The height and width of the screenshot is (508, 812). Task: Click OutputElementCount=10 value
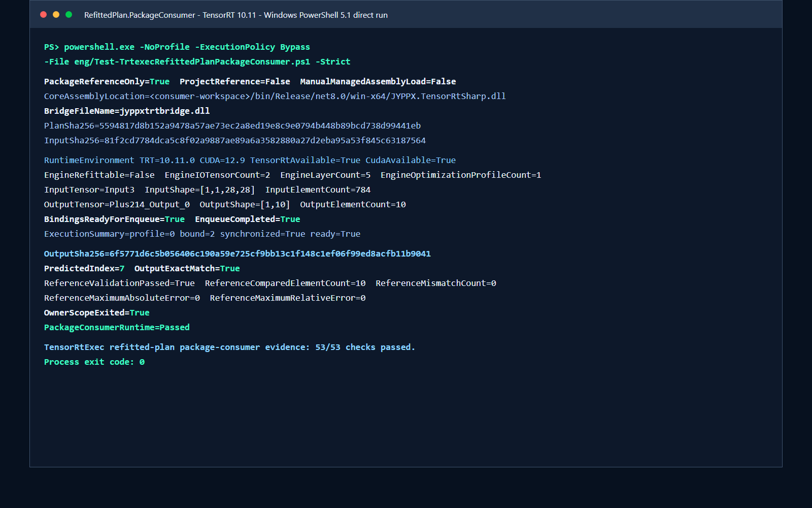pos(353,205)
